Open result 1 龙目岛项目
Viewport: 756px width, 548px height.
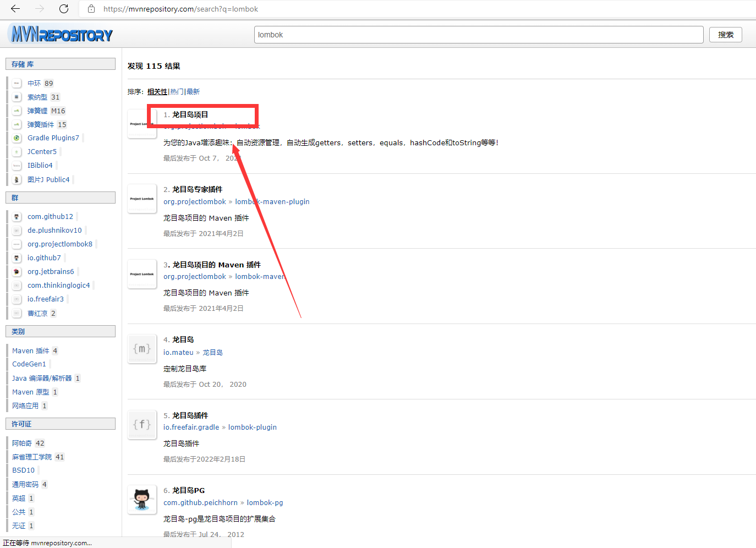[190, 114]
